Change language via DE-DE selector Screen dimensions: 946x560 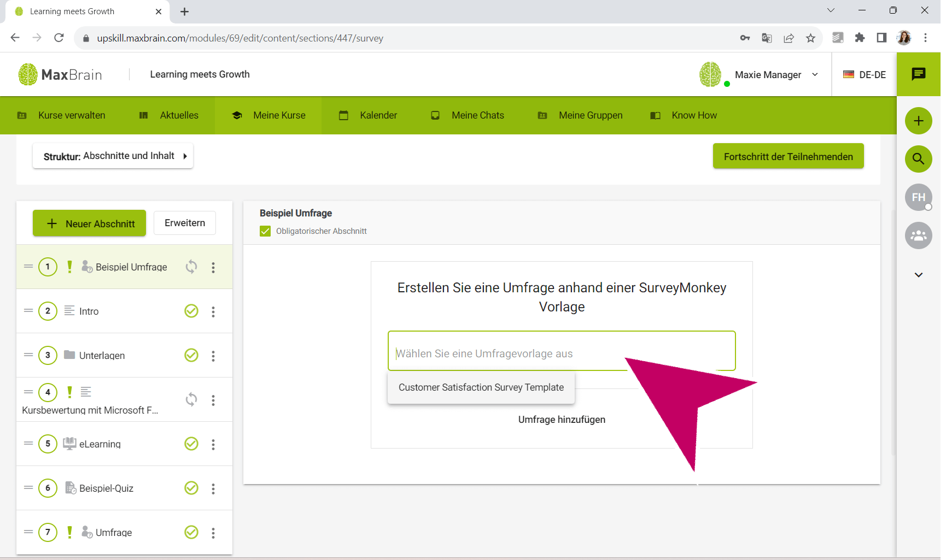click(x=865, y=75)
